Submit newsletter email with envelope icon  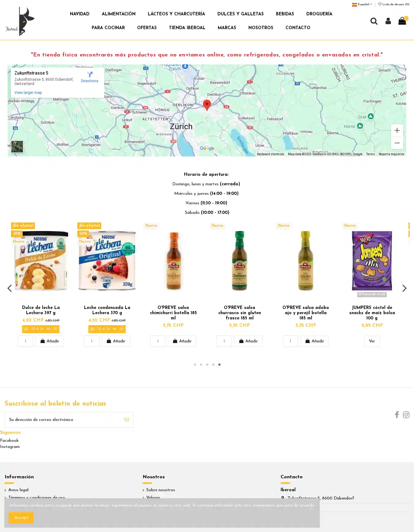(127, 420)
